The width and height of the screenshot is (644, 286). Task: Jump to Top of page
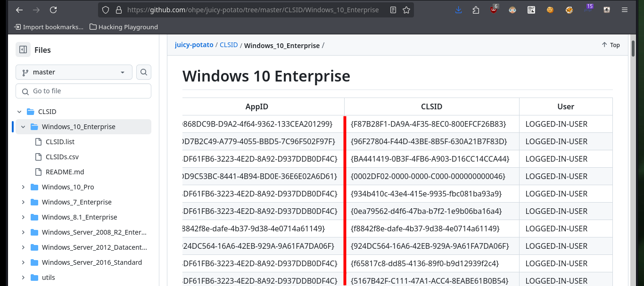click(611, 45)
